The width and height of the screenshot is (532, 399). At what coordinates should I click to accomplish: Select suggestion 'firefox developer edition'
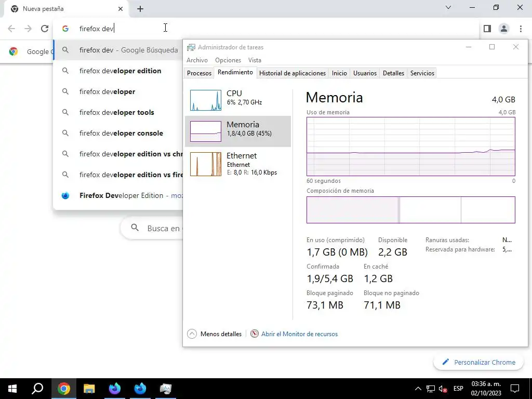tap(118, 71)
